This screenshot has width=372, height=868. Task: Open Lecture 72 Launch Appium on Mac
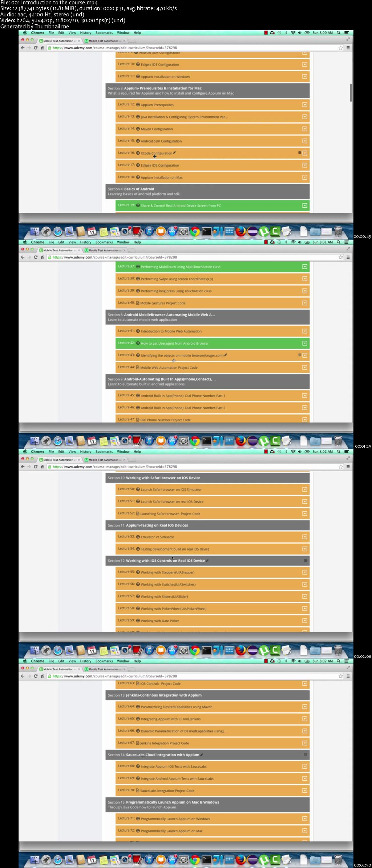click(213, 831)
